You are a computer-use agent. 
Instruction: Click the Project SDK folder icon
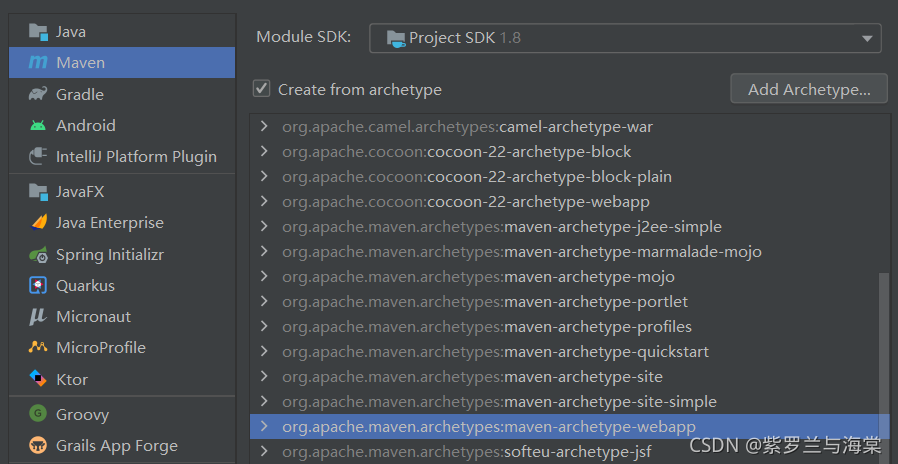tap(396, 38)
